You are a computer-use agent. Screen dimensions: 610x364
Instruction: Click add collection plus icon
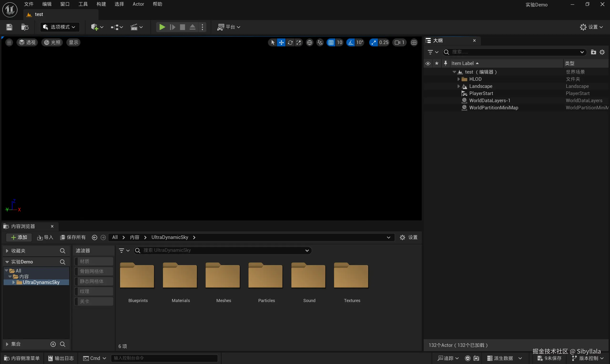coord(53,344)
